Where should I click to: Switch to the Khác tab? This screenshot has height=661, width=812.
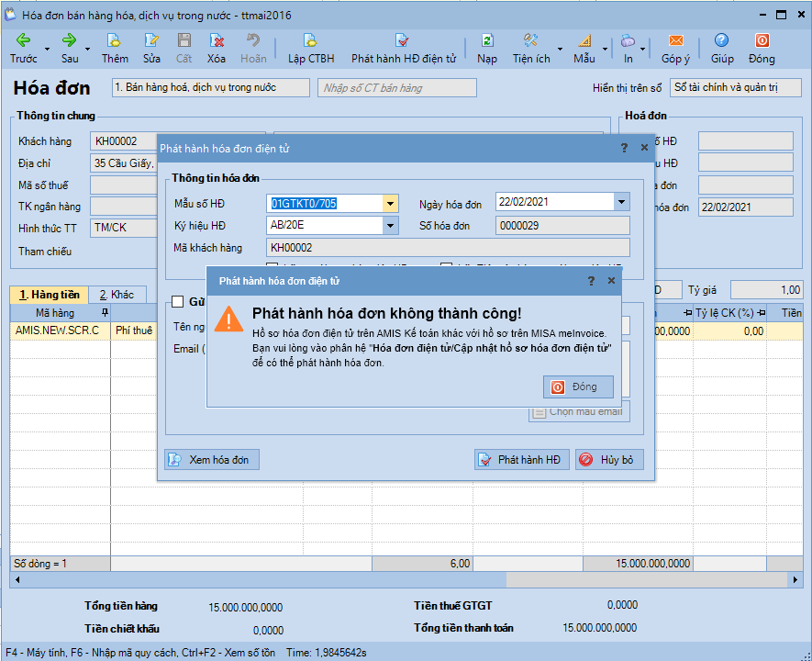click(117, 295)
